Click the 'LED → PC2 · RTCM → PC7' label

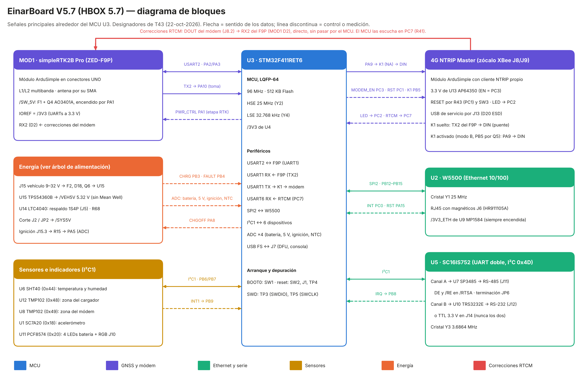(x=386, y=116)
